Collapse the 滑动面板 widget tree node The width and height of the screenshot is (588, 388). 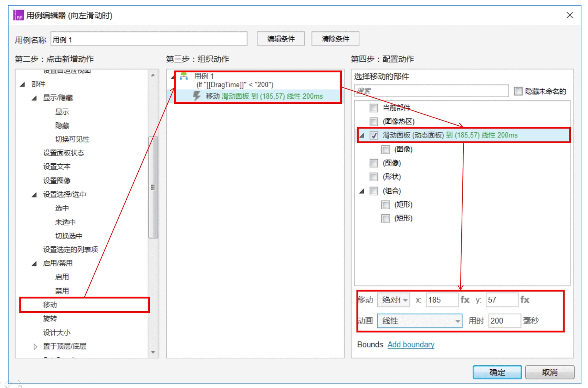pyautogui.click(x=362, y=135)
